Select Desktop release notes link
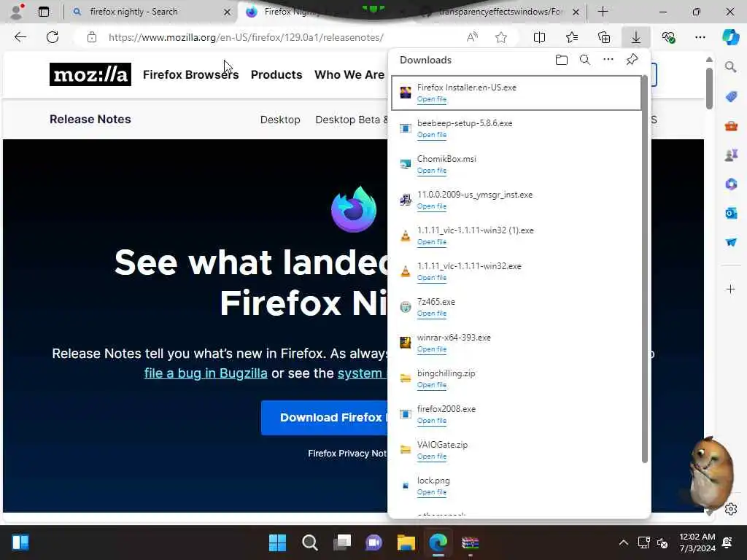This screenshot has width=747, height=560. (x=280, y=120)
